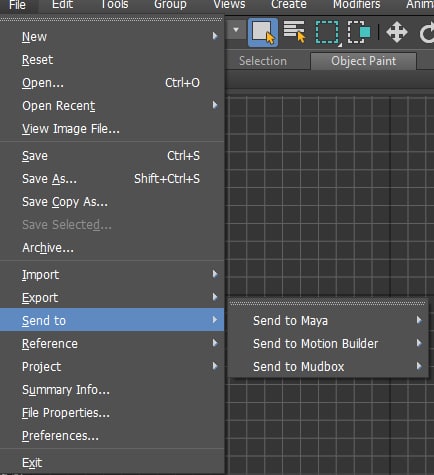Open File Properties... dialog

click(112, 412)
